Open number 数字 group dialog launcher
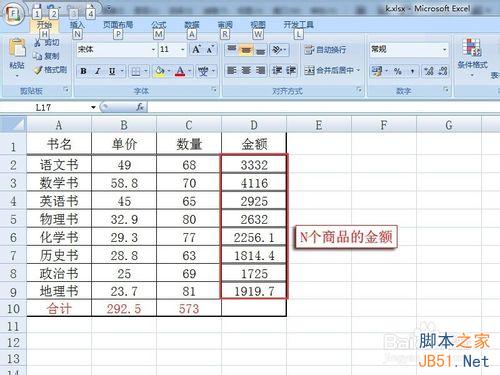The height and width of the screenshot is (375, 500). 445,90
